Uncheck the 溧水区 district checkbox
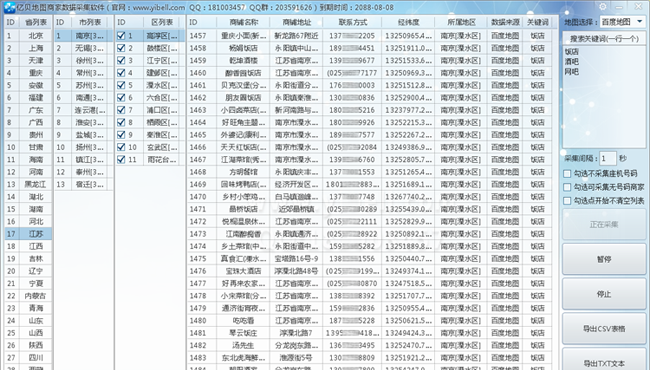The height and width of the screenshot is (370, 650). pyautogui.click(x=121, y=85)
